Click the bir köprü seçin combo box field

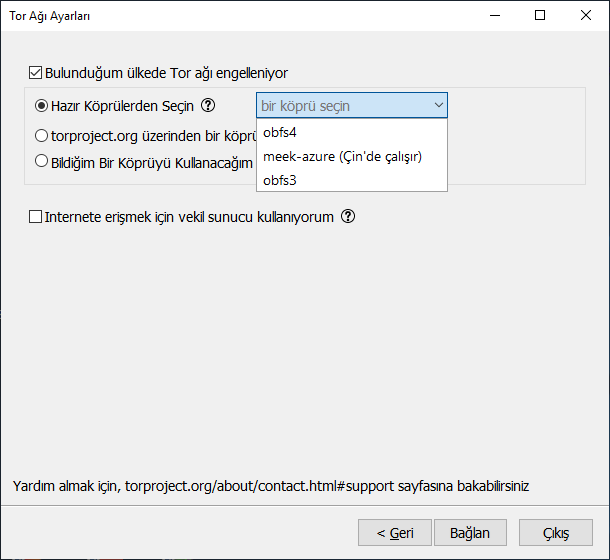tap(340, 105)
